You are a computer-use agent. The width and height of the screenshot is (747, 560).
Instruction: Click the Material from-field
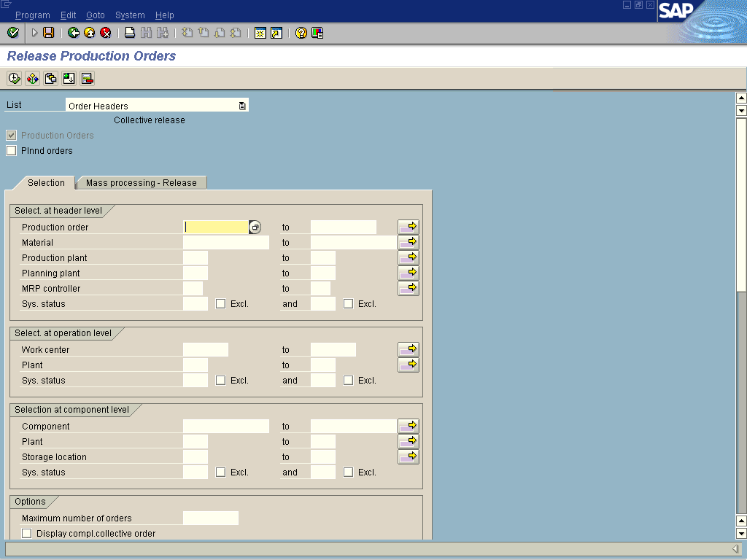coord(226,242)
